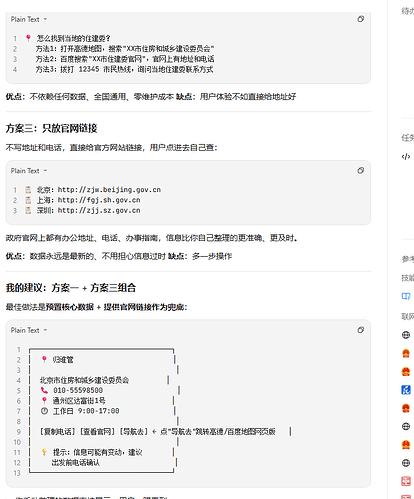Copy the code block listing official website URLs
414x499 pixels.
(x=360, y=170)
